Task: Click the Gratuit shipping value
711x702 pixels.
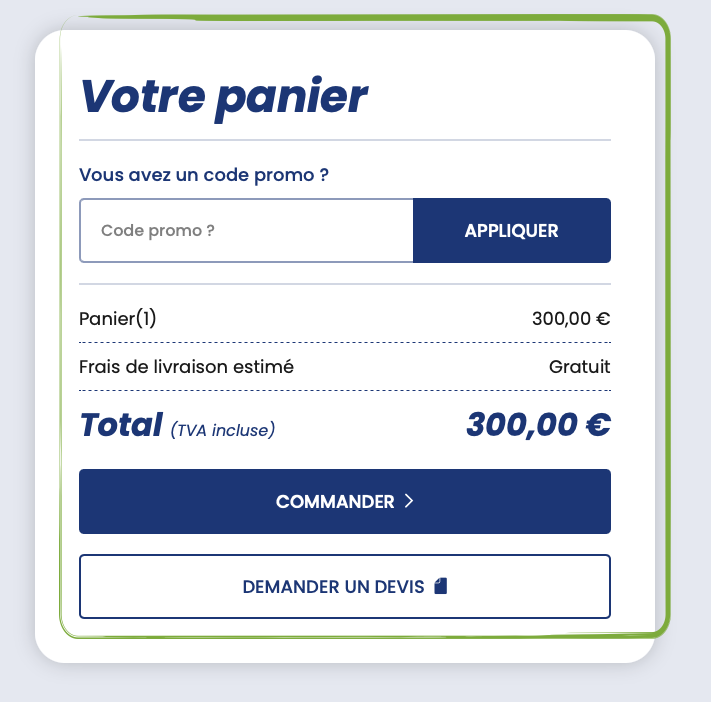Action: click(x=579, y=366)
